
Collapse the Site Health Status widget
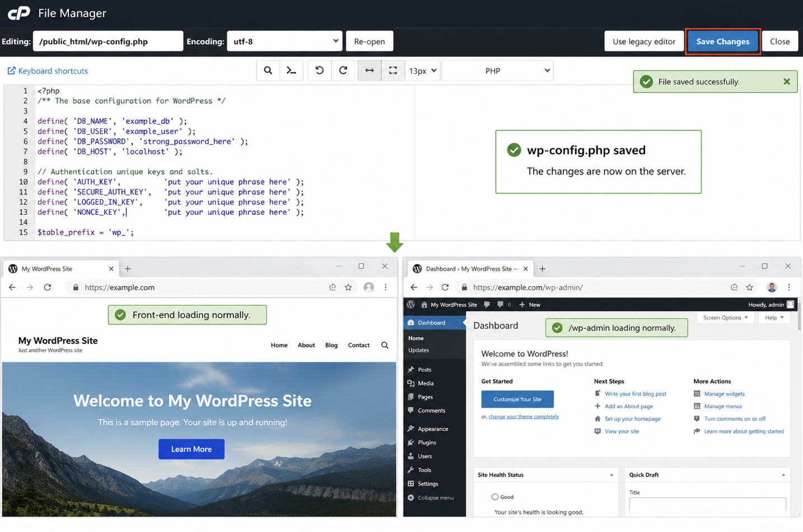point(611,475)
